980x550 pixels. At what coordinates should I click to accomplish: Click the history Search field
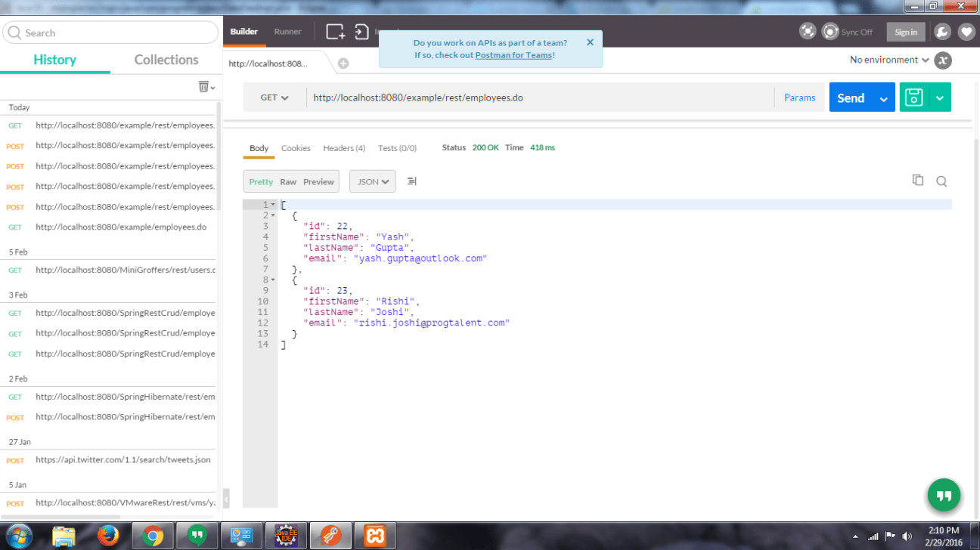110,32
